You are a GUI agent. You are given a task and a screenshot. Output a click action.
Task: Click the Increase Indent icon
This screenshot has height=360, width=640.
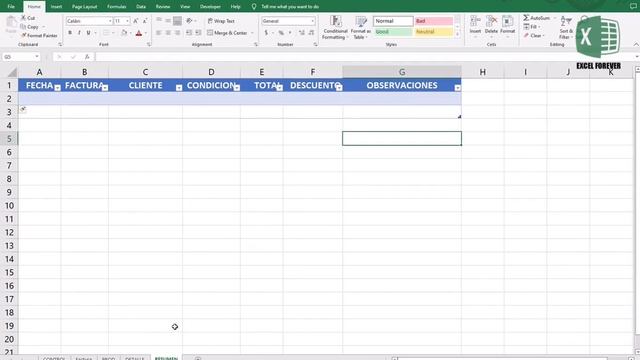coord(198,33)
